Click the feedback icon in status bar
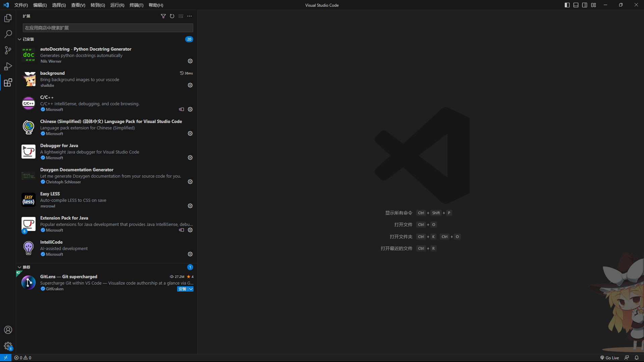This screenshot has width=644, height=362. click(627, 358)
